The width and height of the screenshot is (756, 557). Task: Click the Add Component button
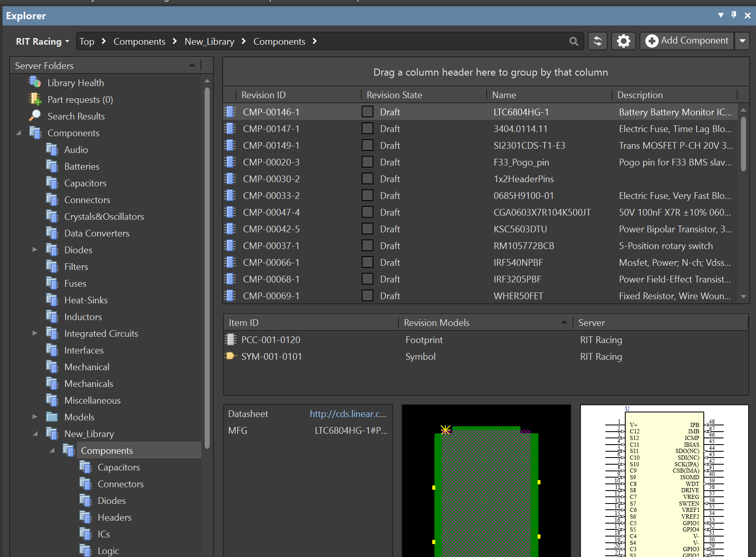[687, 41]
